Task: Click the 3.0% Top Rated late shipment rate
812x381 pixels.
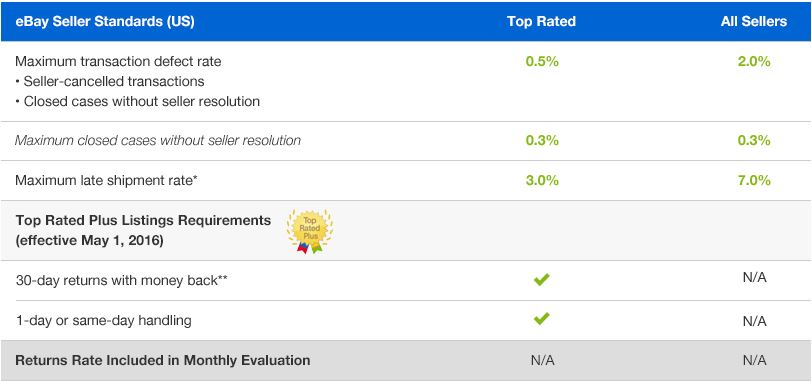Action: click(542, 180)
